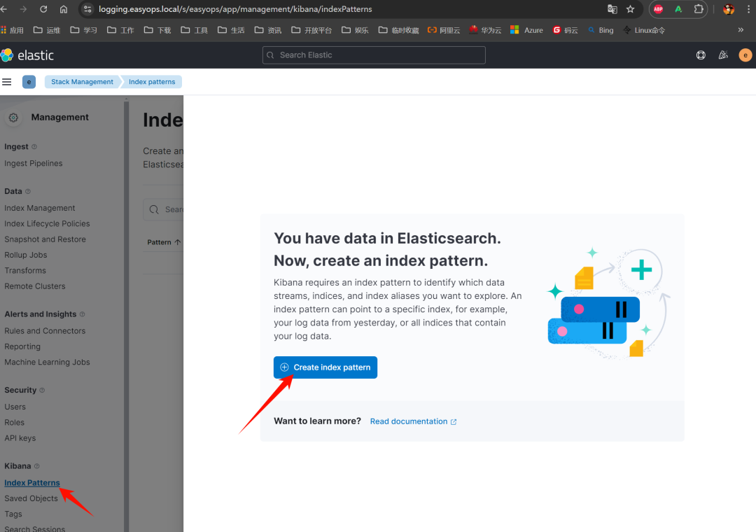Bookmark this page with star icon
Viewport: 756px width, 532px height.
click(630, 9)
